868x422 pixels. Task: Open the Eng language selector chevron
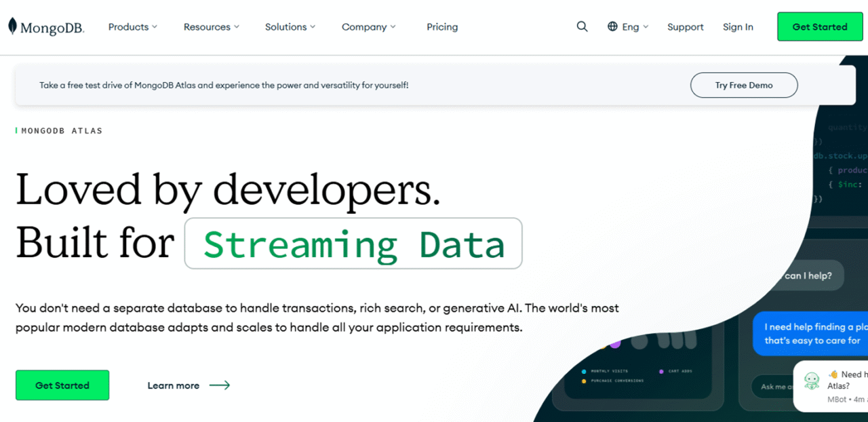646,26
